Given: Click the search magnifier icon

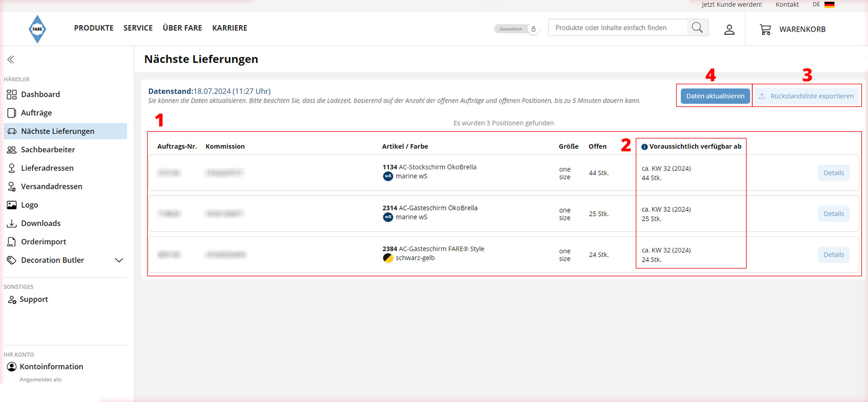Looking at the screenshot, I should (697, 28).
